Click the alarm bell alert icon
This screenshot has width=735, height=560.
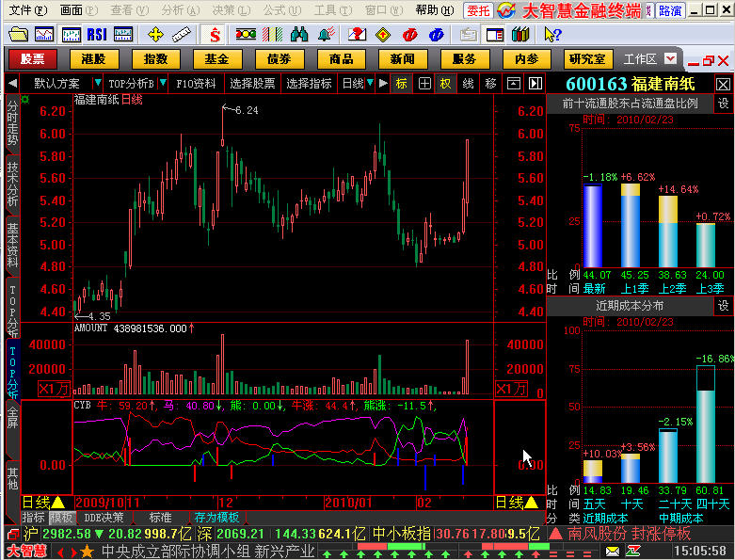[327, 35]
